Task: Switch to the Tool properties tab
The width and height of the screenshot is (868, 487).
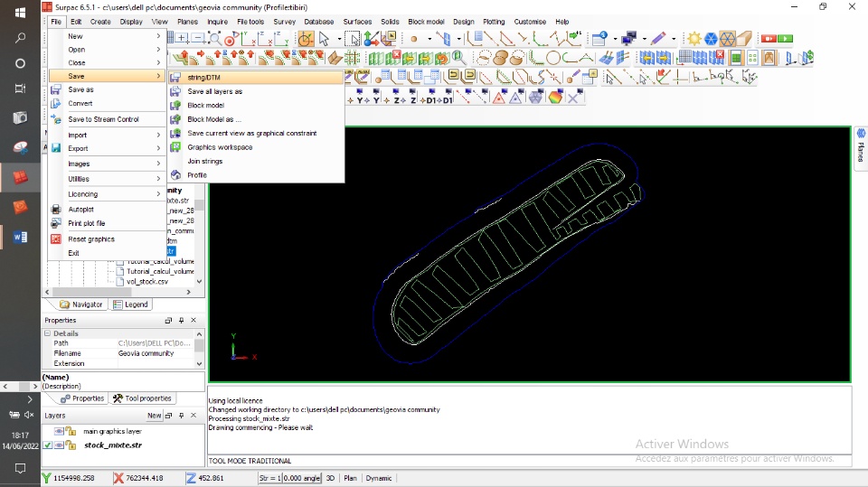Action: point(142,398)
